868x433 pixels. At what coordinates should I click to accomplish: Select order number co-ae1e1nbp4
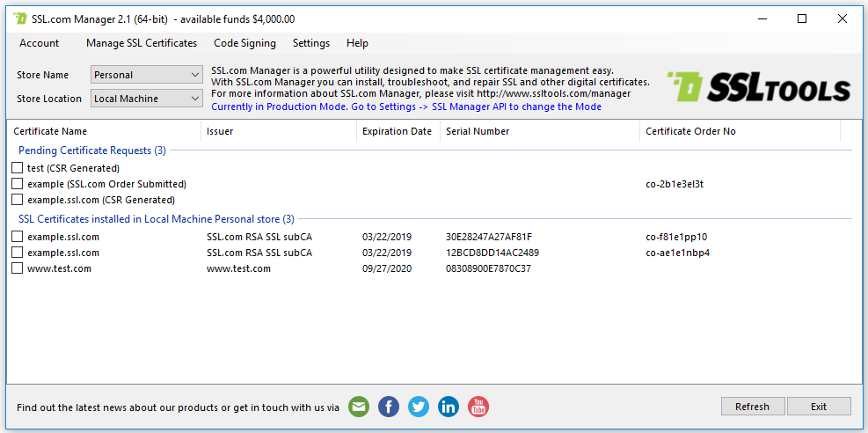tap(677, 253)
